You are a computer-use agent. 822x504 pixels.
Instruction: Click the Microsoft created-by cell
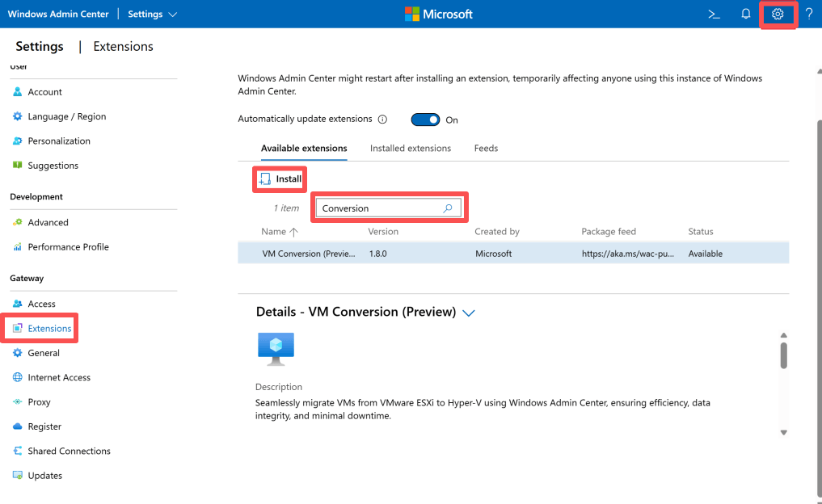(493, 254)
